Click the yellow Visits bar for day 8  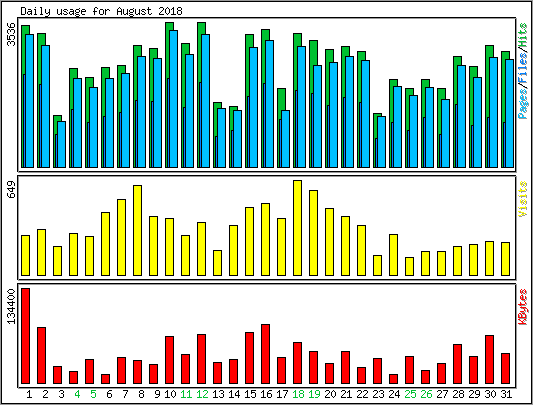pos(138,231)
